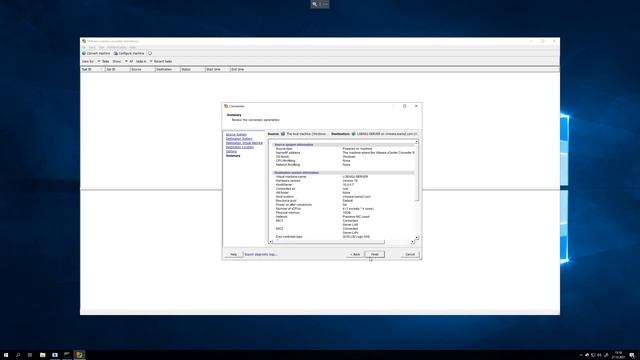Click the destination server icon in the header bar

pyautogui.click(x=353, y=134)
